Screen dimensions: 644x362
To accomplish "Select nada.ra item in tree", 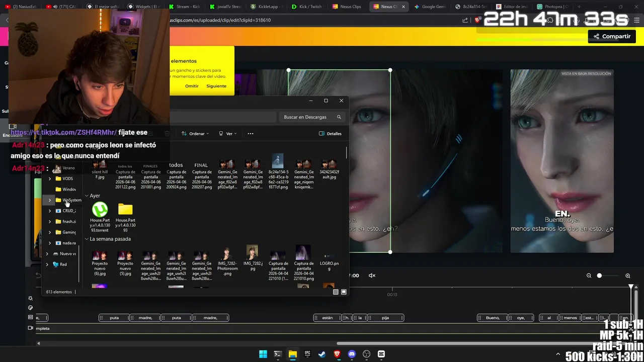I will tap(65, 243).
